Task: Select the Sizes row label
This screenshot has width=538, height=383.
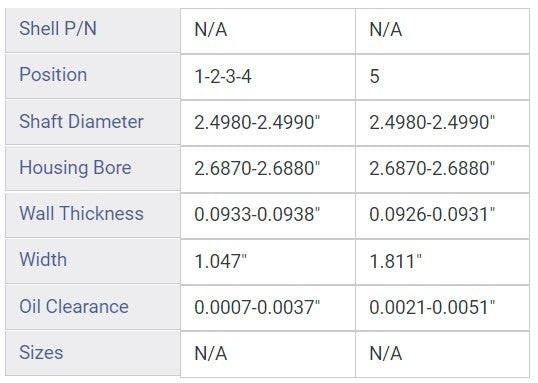Action: 93,353
